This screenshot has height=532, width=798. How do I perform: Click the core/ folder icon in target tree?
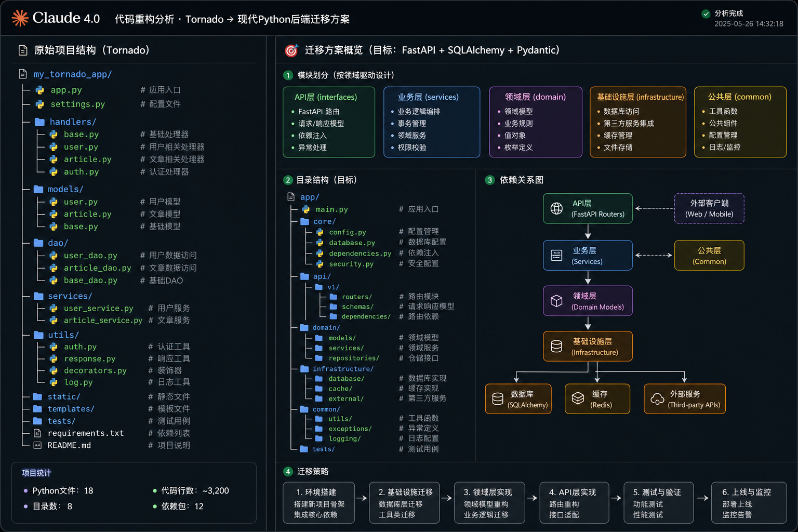coord(305,221)
